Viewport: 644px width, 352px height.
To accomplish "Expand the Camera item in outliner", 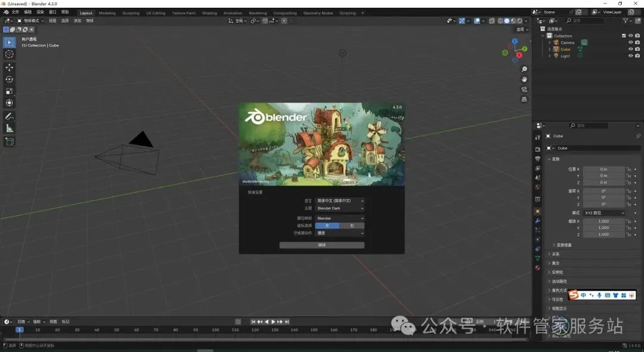I will pos(550,42).
